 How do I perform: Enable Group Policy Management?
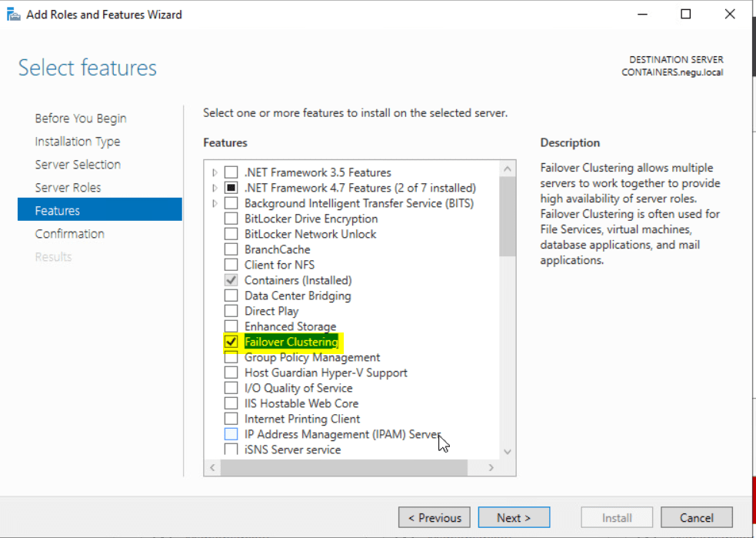pyautogui.click(x=231, y=357)
